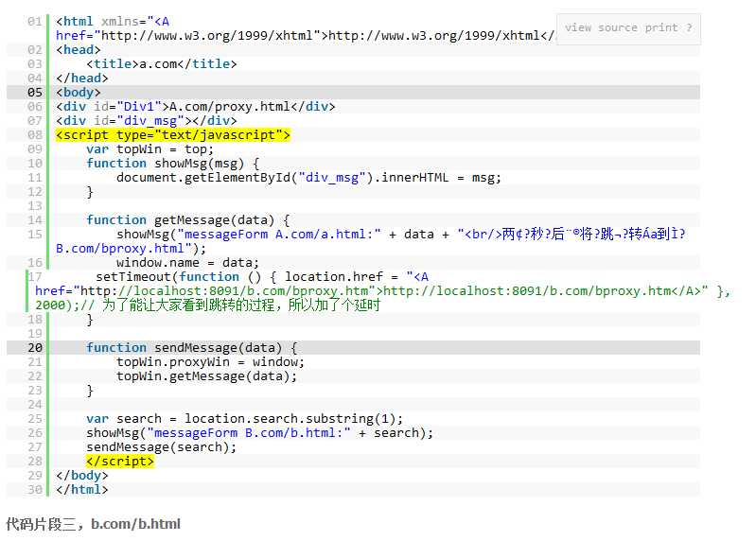Click the 'print' toolbar link
The image size is (756, 541).
(x=661, y=28)
